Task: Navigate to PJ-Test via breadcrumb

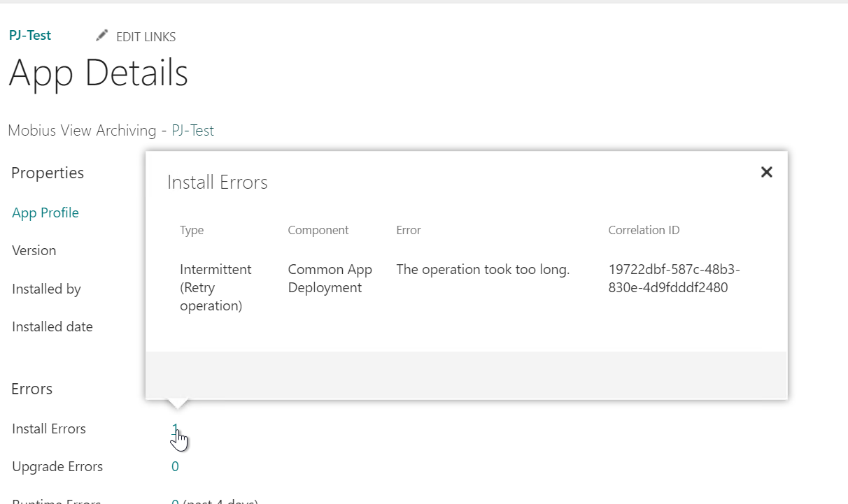Action: pos(29,35)
